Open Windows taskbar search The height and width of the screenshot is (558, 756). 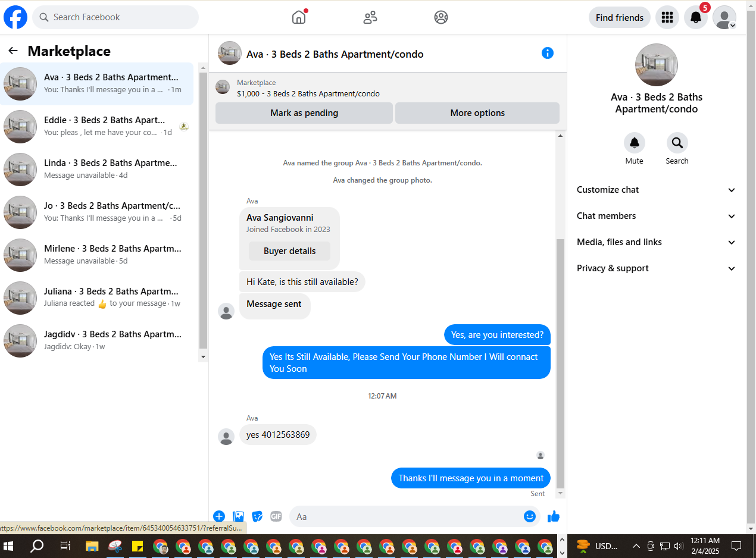tap(37, 546)
